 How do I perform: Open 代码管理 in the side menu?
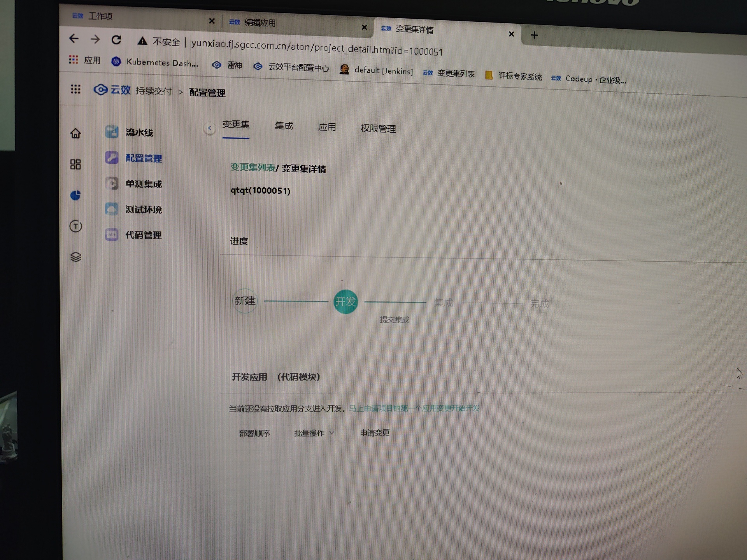click(x=143, y=235)
